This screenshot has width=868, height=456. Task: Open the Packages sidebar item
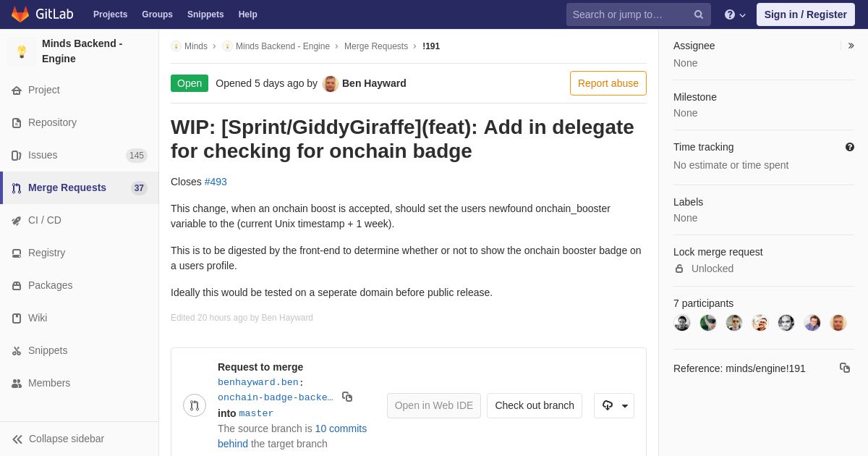[80, 285]
